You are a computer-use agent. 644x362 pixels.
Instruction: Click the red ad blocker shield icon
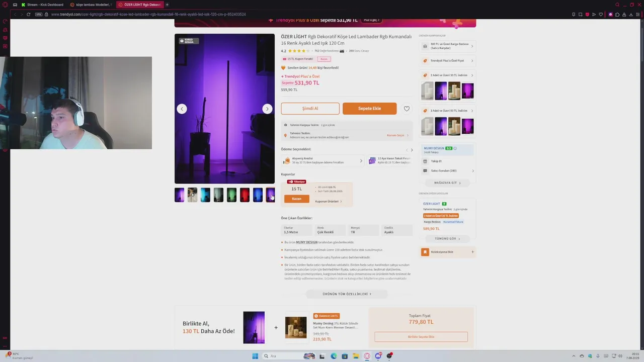click(x=587, y=14)
